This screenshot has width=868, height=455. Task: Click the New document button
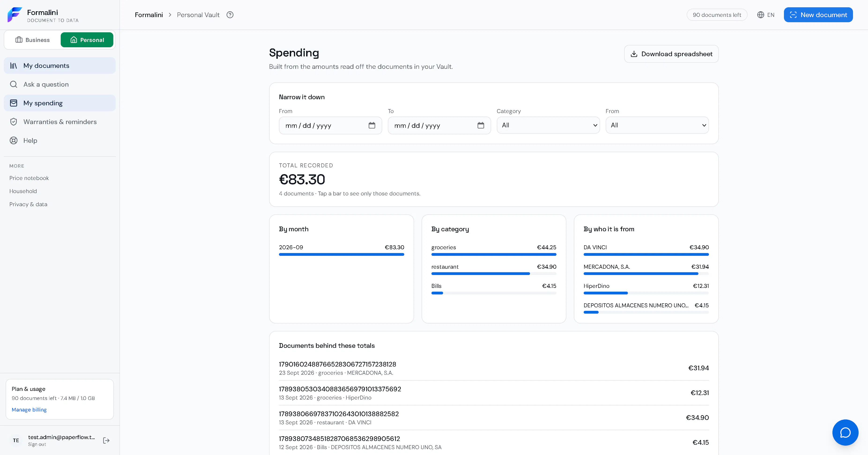click(x=818, y=15)
